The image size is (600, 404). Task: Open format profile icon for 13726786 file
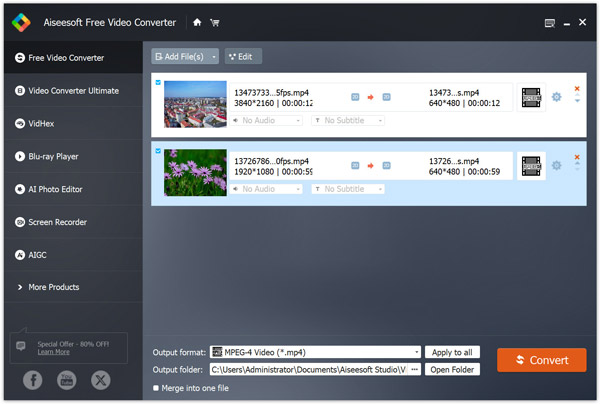coord(531,166)
